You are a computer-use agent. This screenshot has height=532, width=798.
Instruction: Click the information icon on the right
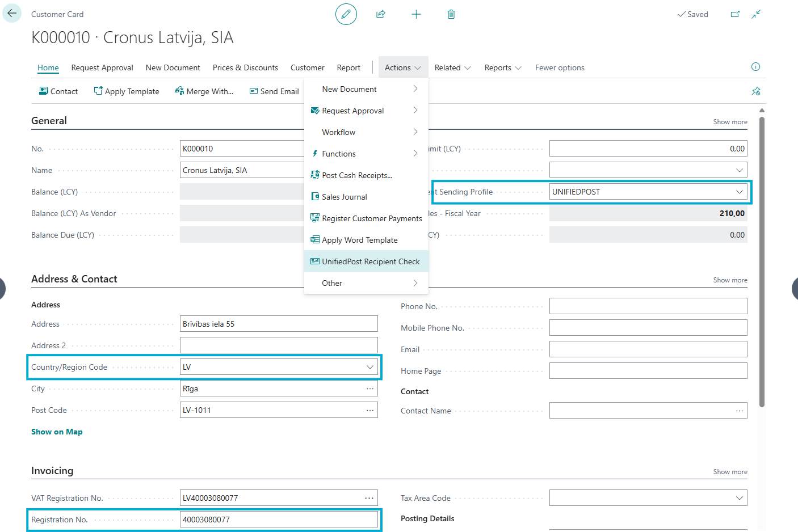point(755,67)
